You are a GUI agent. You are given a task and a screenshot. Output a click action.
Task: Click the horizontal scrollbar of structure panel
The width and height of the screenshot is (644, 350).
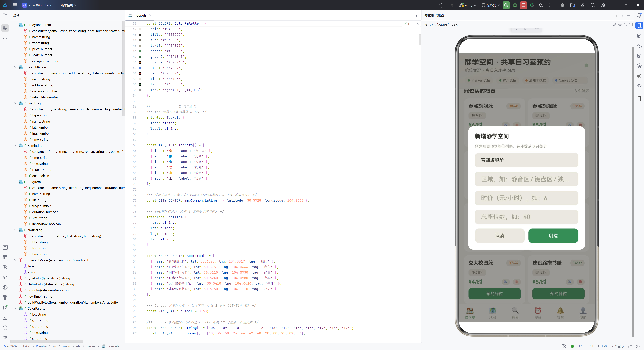[x=46, y=341]
